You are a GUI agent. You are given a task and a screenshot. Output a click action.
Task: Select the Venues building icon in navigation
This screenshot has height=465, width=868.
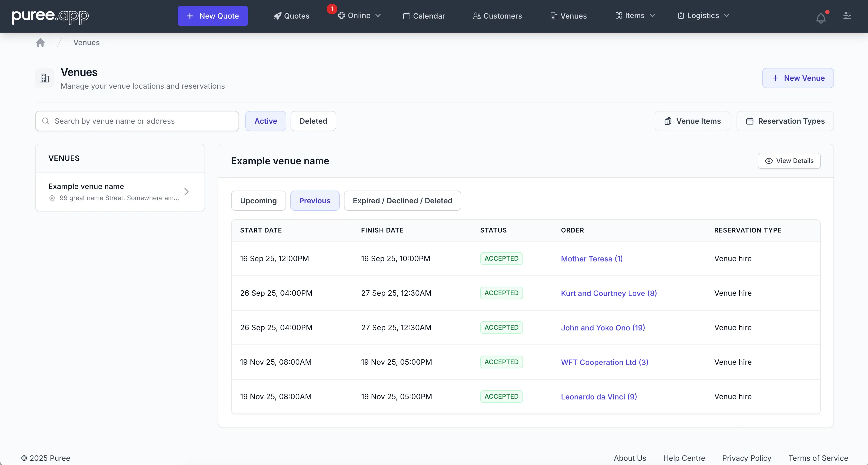(x=553, y=16)
